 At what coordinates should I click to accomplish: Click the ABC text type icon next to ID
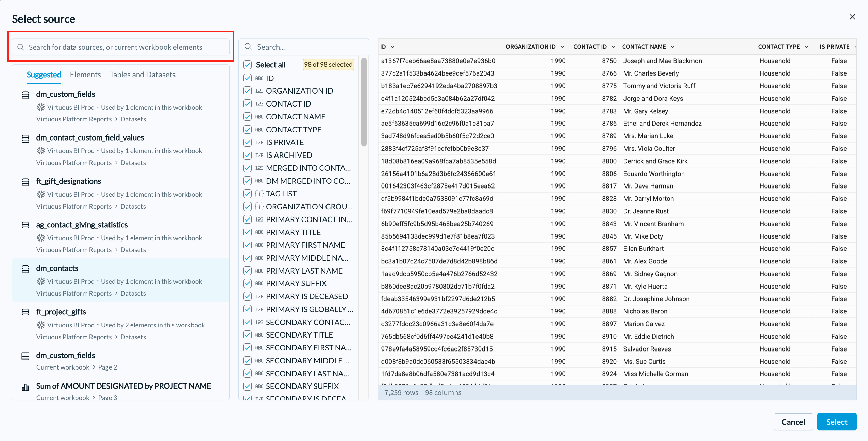pyautogui.click(x=259, y=78)
